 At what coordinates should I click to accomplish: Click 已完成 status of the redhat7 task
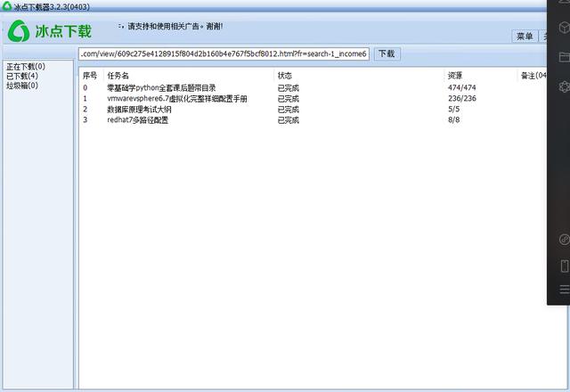pos(289,120)
